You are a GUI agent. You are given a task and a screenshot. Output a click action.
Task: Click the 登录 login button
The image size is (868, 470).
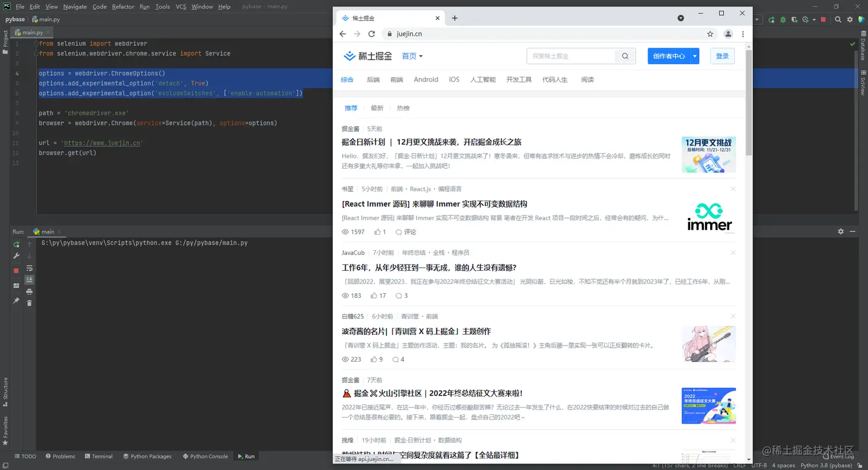click(722, 56)
